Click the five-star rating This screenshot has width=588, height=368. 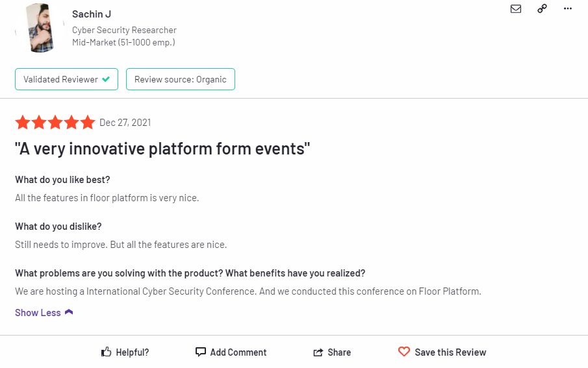(x=55, y=122)
